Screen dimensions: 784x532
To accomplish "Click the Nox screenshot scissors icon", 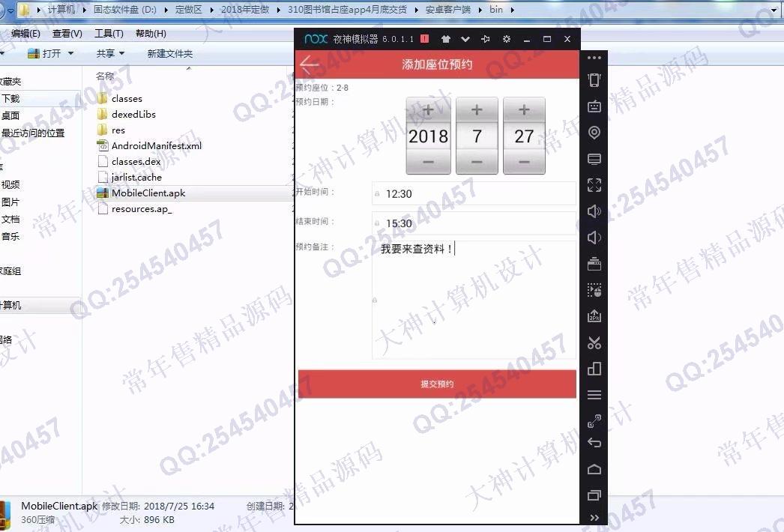I will click(594, 342).
